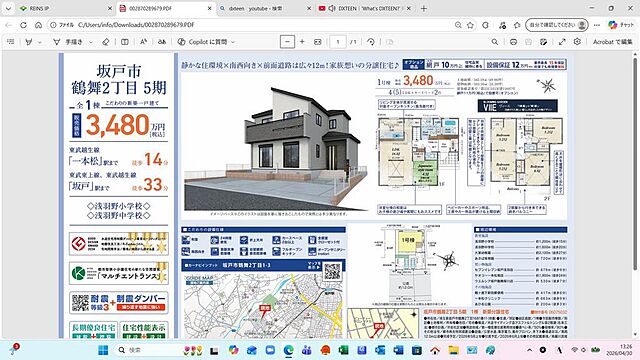Screen dimensions: 640x360
Task: Click the read aloud icon
Action: 144,42
